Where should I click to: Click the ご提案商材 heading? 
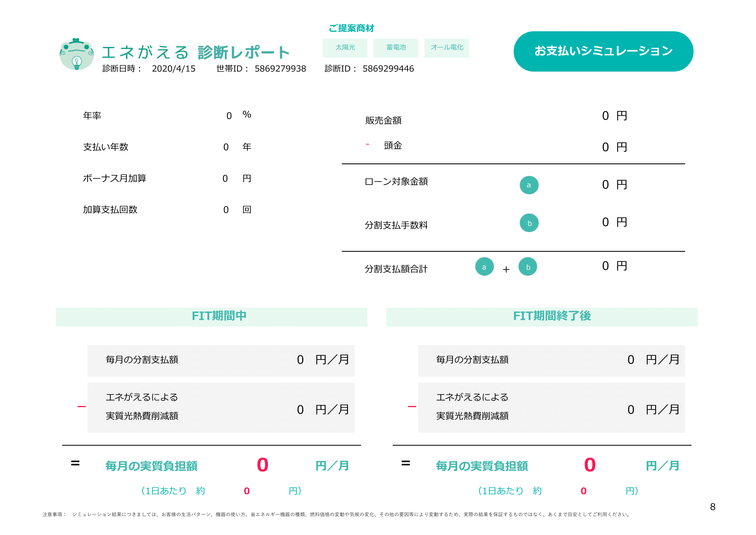point(351,28)
